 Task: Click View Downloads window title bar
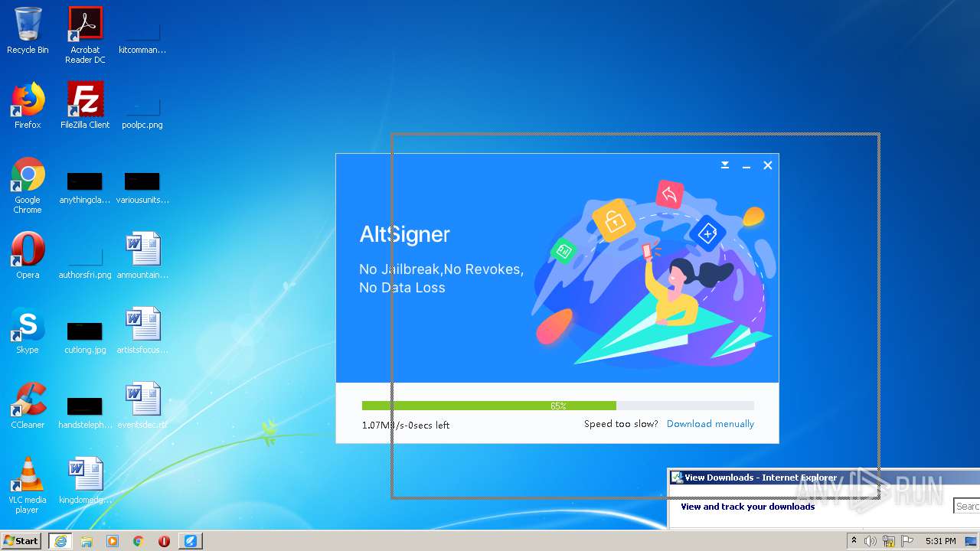[x=824, y=478]
